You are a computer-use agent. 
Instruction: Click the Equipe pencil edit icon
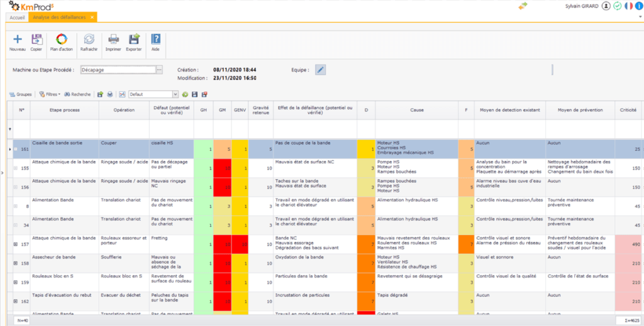(320, 70)
